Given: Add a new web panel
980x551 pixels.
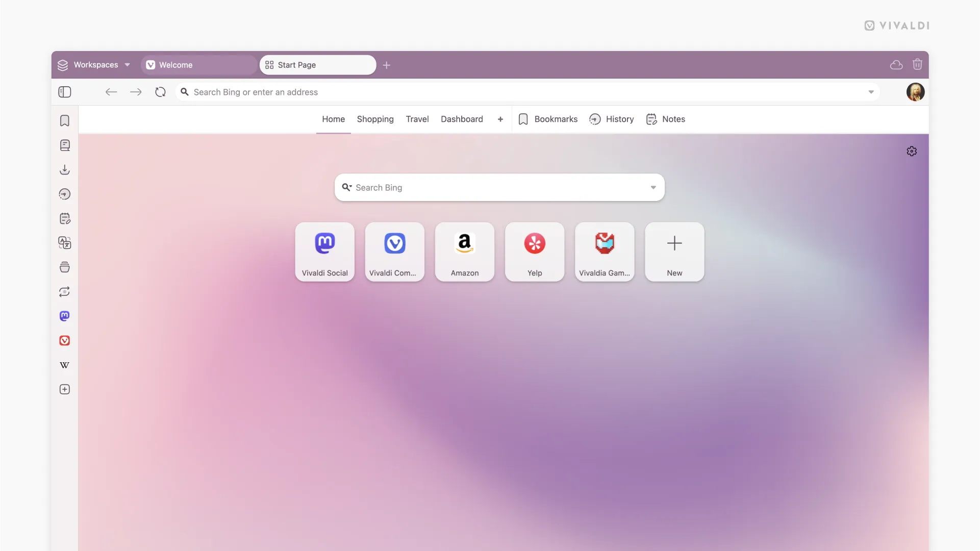Looking at the screenshot, I should (65, 389).
